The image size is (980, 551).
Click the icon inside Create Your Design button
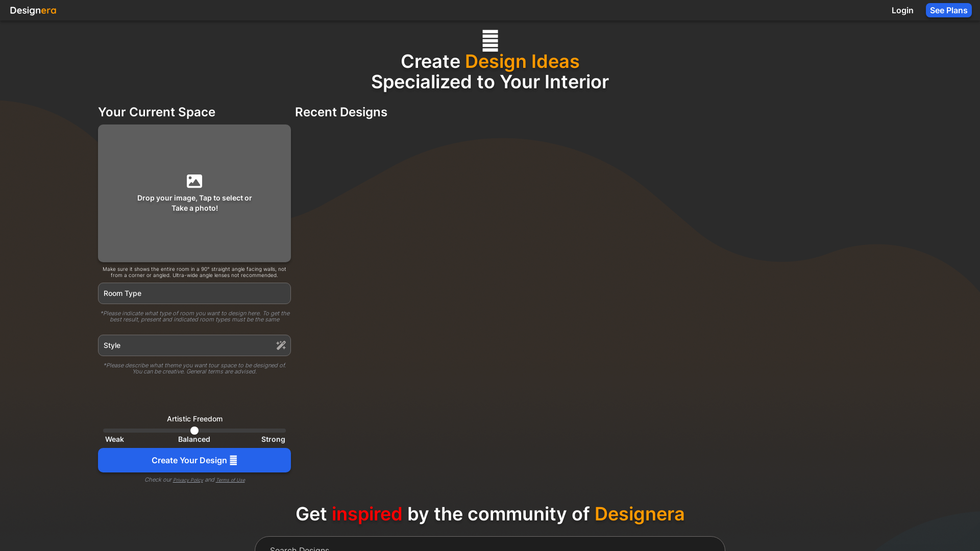pos(234,460)
